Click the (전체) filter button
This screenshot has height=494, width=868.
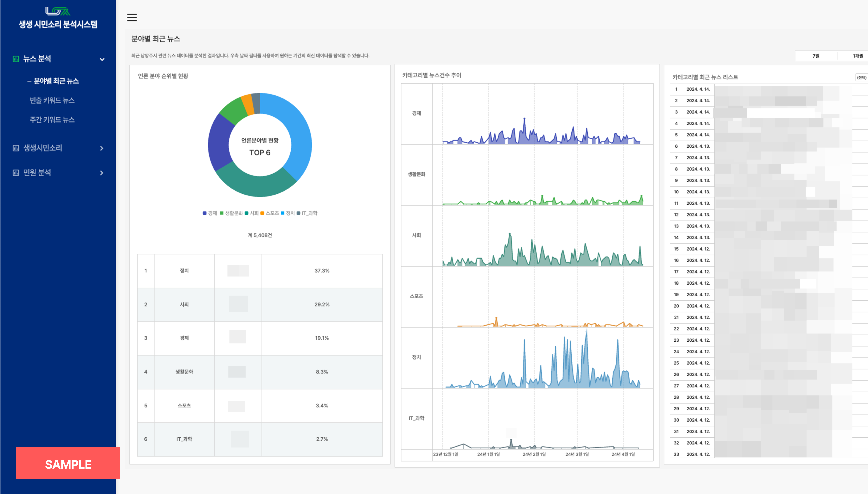pyautogui.click(x=861, y=77)
